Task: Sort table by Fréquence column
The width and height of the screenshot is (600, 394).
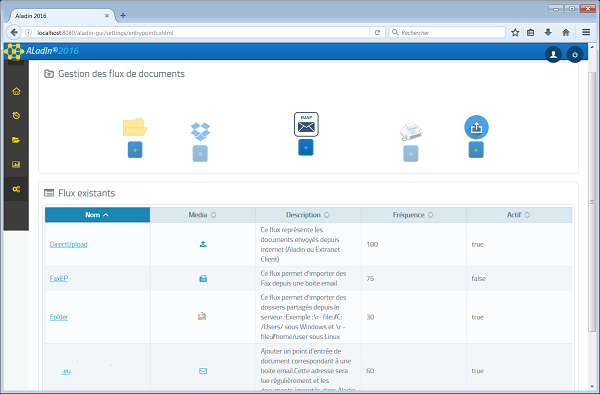Action: (414, 215)
